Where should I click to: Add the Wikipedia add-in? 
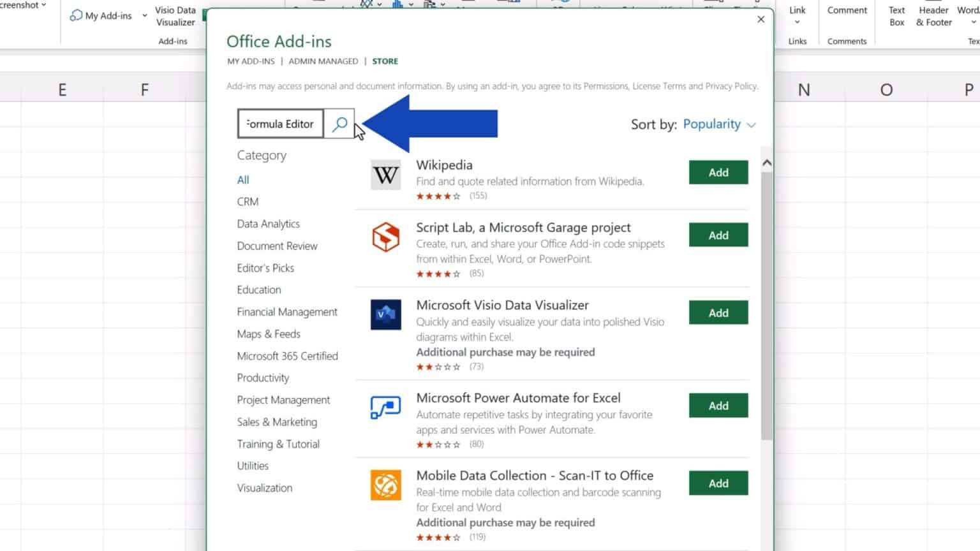(x=718, y=172)
